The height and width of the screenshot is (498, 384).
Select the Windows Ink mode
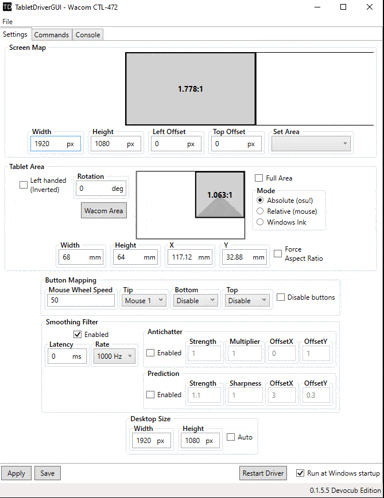click(x=260, y=222)
